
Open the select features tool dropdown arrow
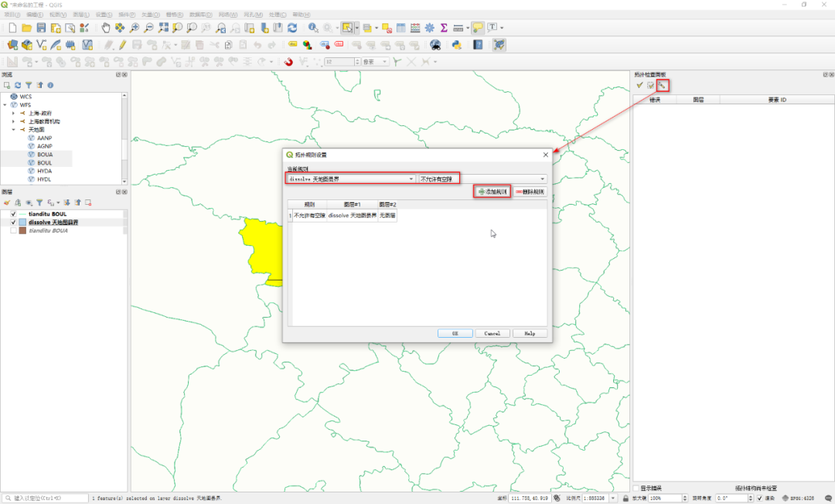(x=356, y=28)
